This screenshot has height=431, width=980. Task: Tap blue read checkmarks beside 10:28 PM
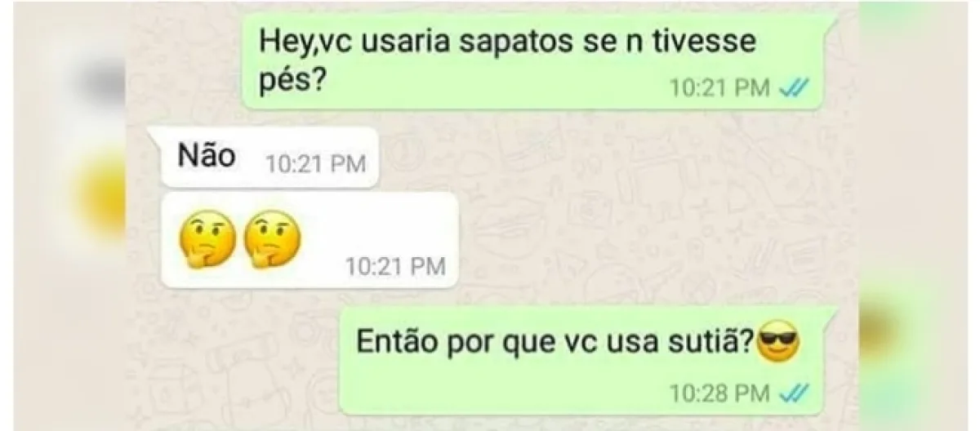(795, 393)
